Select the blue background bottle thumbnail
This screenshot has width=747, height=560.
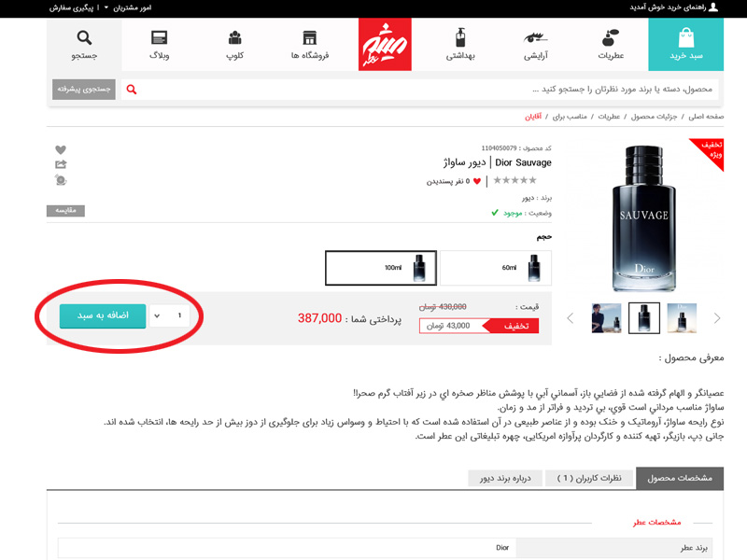point(682,318)
